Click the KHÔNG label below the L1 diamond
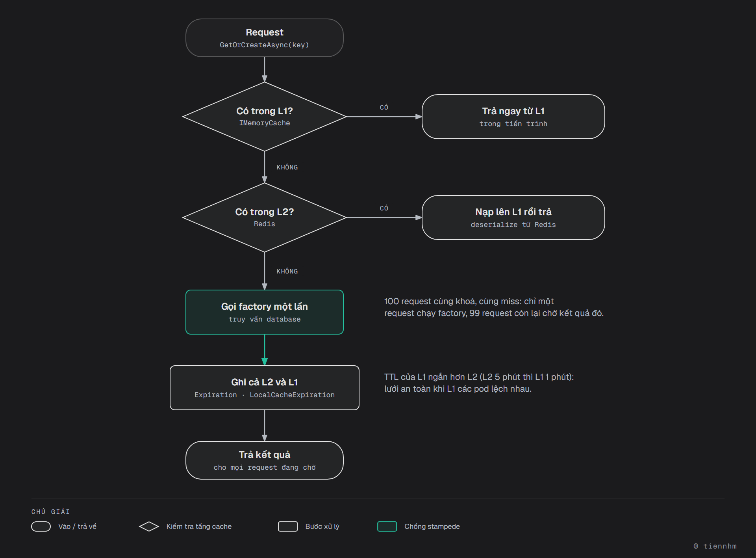The height and width of the screenshot is (558, 756). (x=287, y=167)
